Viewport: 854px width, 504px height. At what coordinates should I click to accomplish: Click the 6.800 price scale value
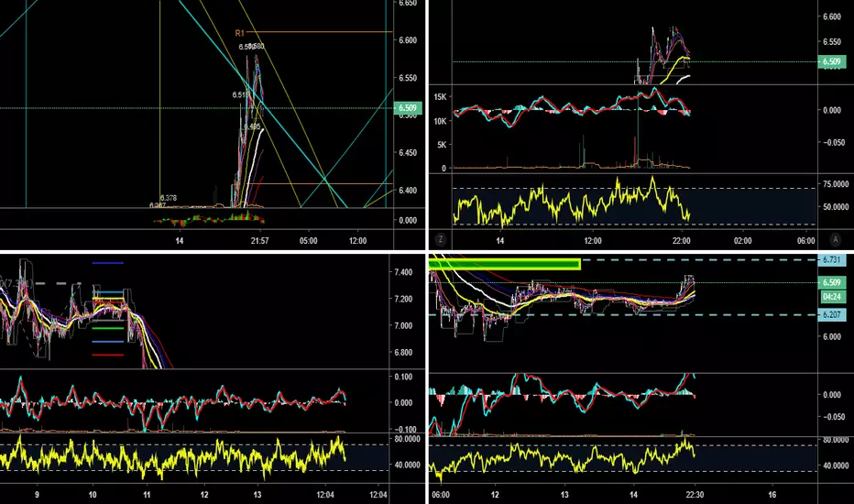[403, 353]
